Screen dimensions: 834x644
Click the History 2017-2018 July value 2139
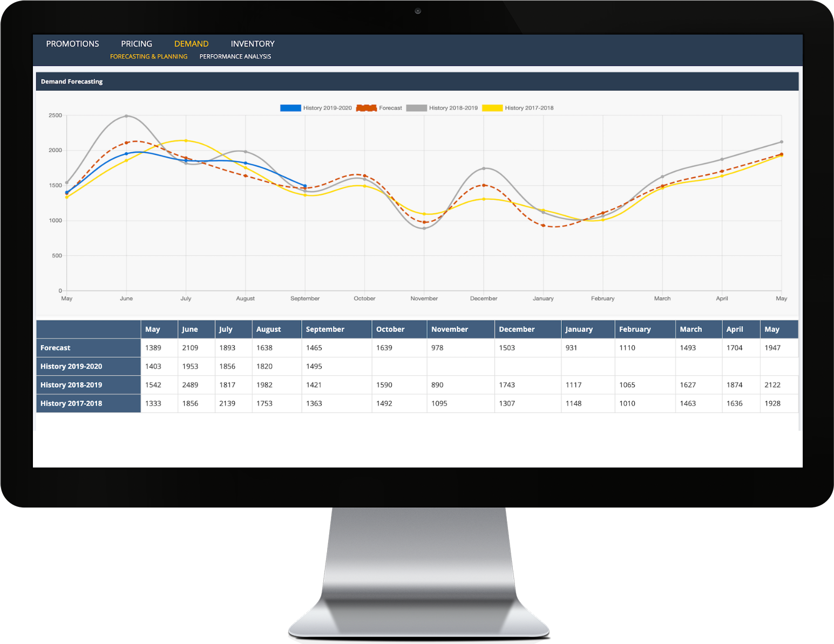tap(227, 403)
